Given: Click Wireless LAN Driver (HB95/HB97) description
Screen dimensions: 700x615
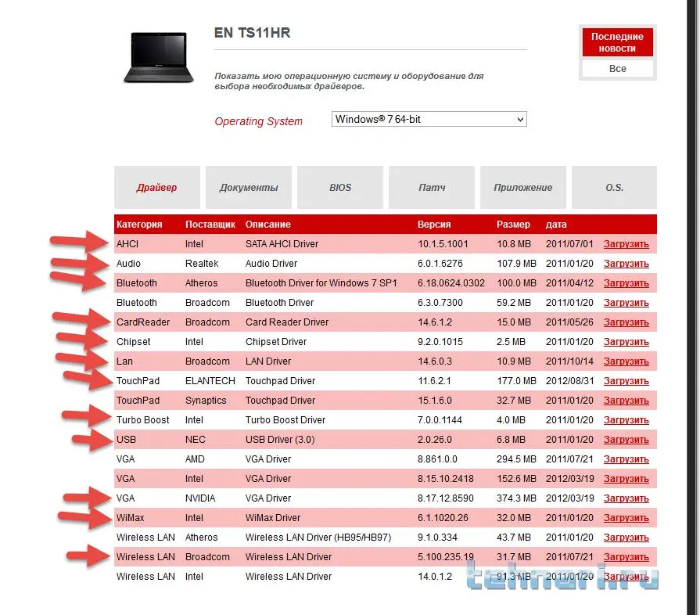Looking at the screenshot, I should pos(318,538).
